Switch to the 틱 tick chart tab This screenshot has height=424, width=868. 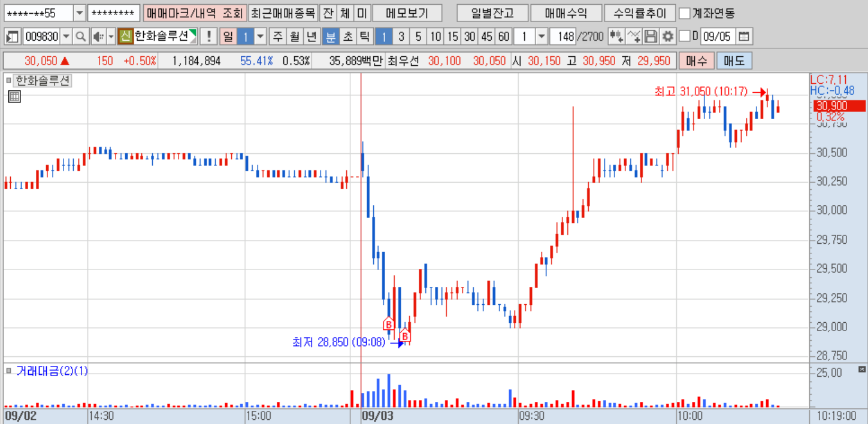[x=364, y=37]
